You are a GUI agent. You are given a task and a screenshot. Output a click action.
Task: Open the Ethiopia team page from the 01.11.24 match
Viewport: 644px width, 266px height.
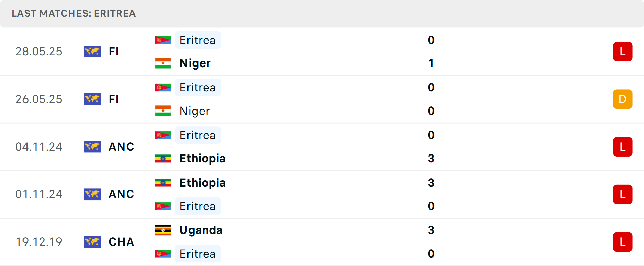coord(202,183)
